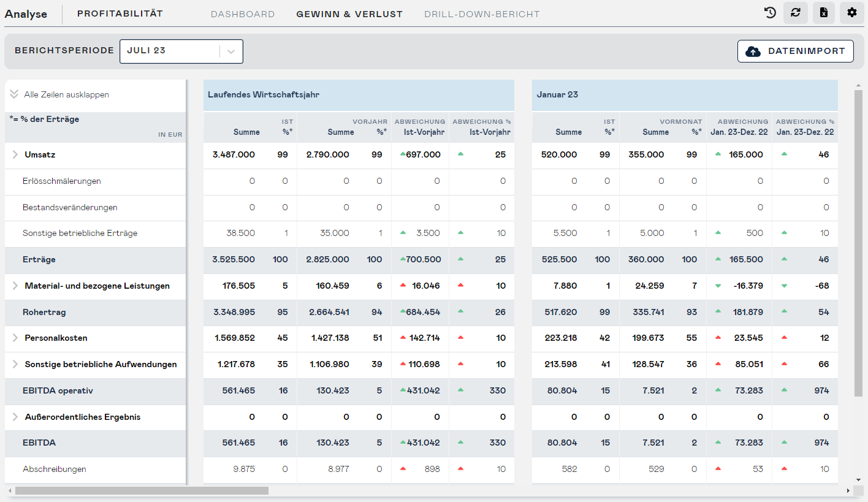This screenshot has width=868, height=502.
Task: Click Erträge value 3.525.500
Action: pos(234,259)
